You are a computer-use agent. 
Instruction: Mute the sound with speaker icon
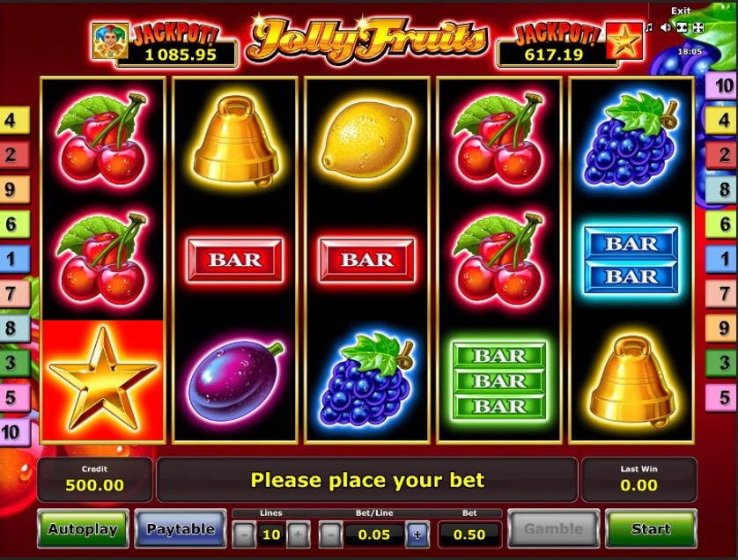coord(666,28)
